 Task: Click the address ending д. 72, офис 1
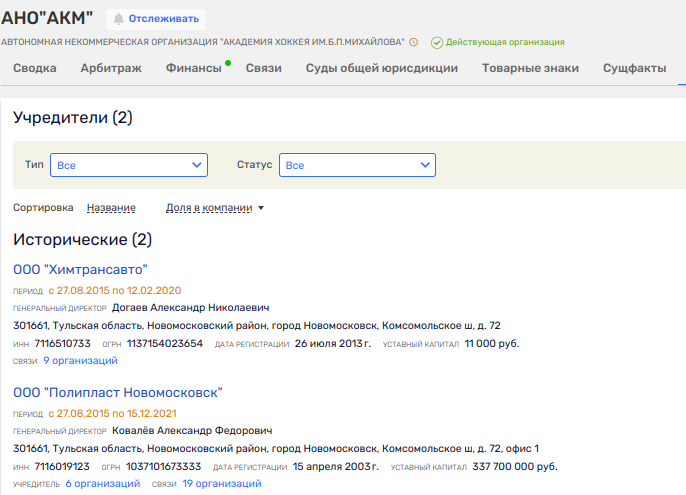tap(276, 449)
